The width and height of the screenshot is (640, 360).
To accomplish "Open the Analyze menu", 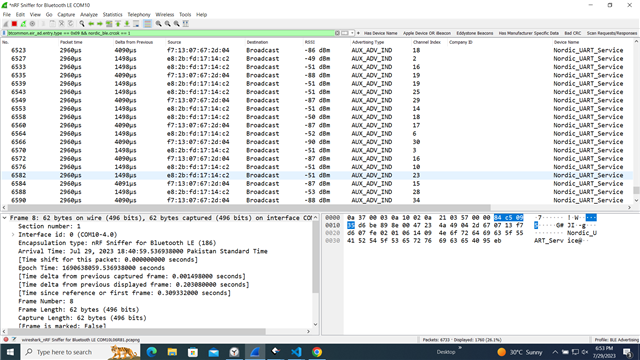I will point(89,14).
